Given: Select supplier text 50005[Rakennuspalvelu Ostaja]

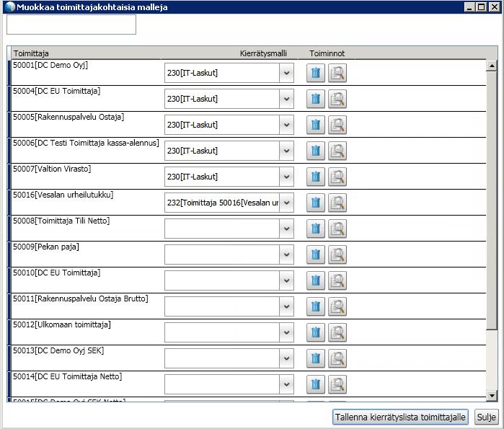Looking at the screenshot, I should point(68,117).
